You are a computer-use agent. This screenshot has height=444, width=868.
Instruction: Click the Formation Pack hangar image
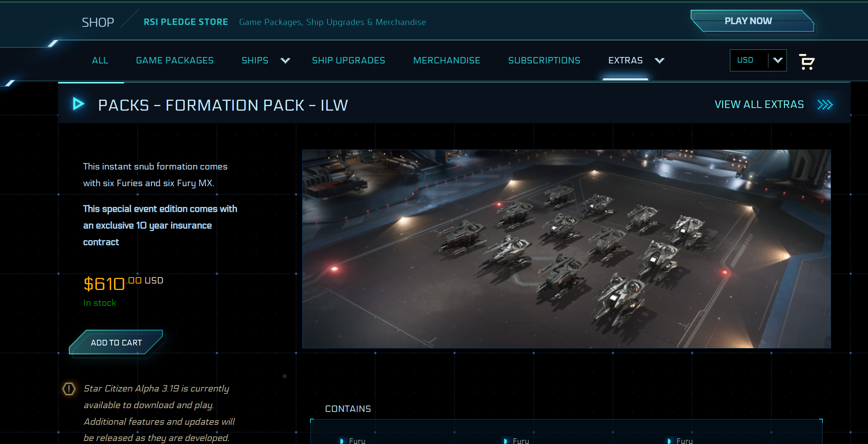[566, 249]
